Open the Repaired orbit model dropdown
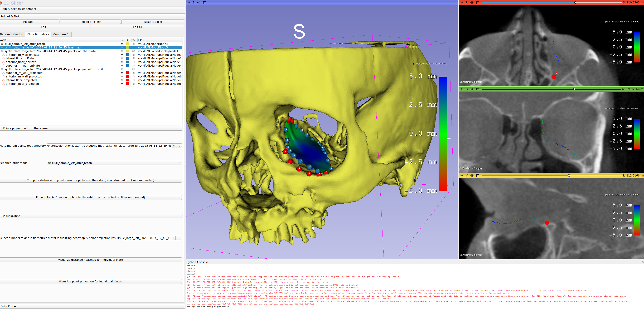The image size is (644, 309). coord(114,163)
